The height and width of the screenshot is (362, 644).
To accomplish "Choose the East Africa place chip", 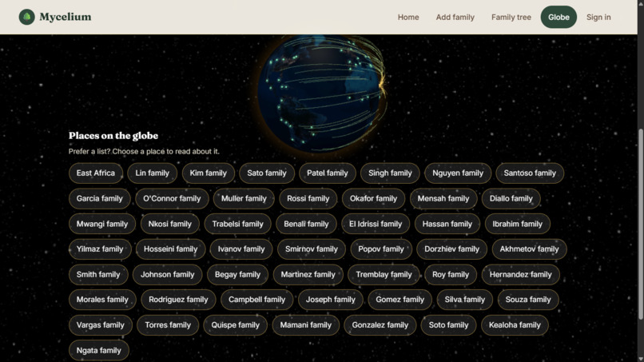I will (95, 173).
